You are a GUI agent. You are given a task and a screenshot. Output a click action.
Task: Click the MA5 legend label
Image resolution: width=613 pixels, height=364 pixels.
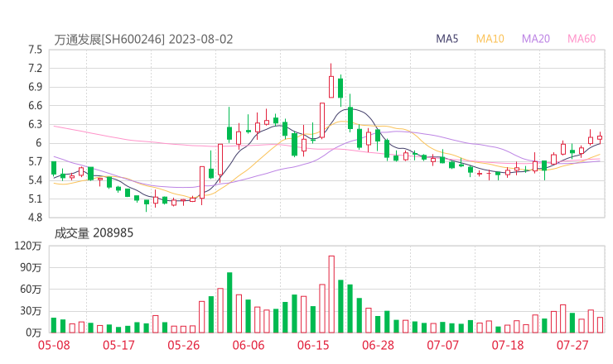pos(446,39)
